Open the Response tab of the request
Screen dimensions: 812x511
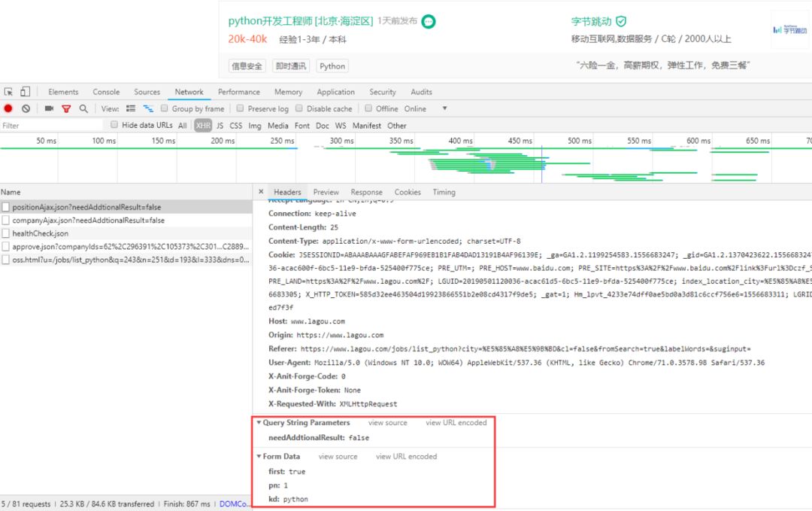(x=366, y=192)
